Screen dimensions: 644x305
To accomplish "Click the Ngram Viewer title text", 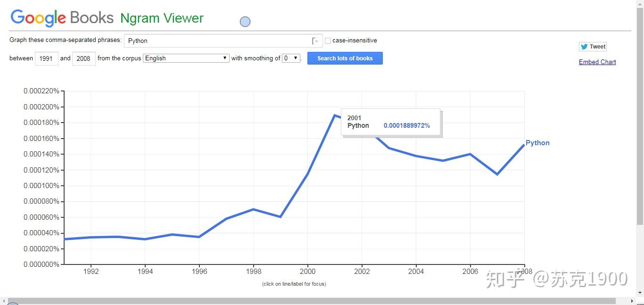I will tap(162, 18).
